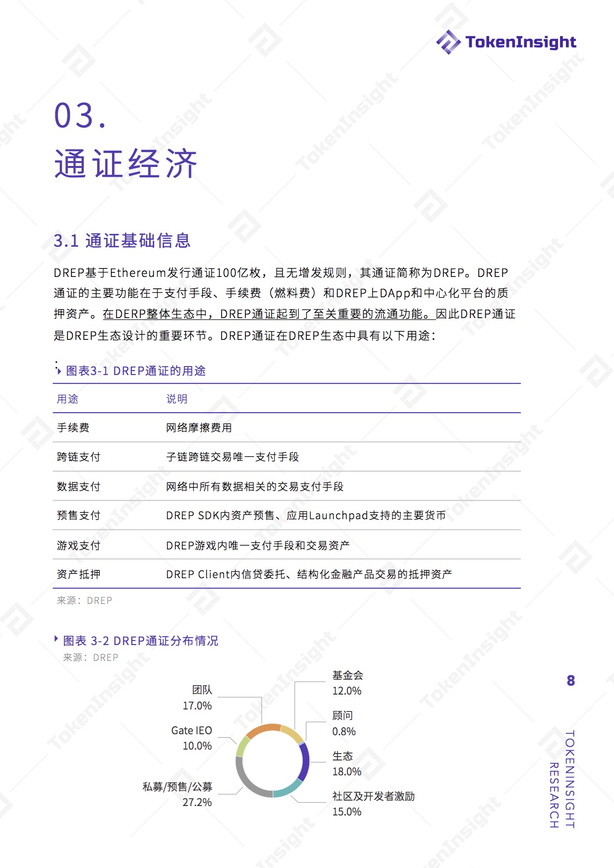
Task: Click the yellow 基金会 donut segment
Action: (x=292, y=734)
